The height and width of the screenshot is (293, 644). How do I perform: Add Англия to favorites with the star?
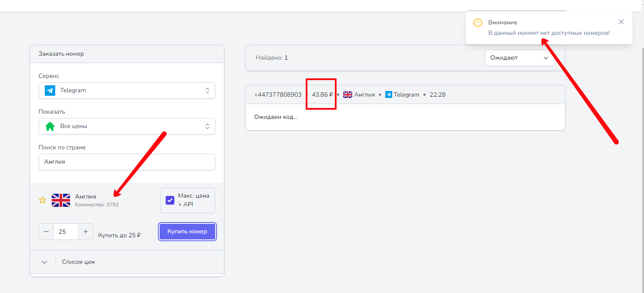43,200
